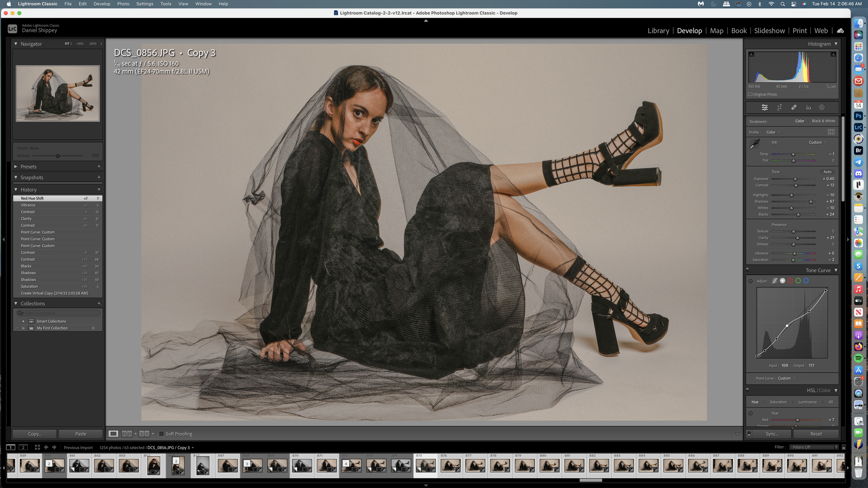868x488 pixels.
Task: Open the Point Curve Custom dropdown
Action: (786, 378)
